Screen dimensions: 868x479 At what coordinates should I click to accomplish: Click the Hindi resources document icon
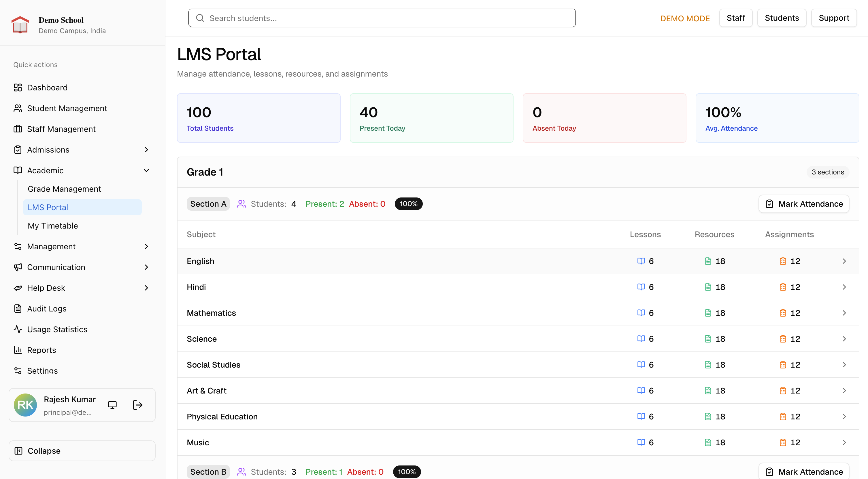(708, 287)
